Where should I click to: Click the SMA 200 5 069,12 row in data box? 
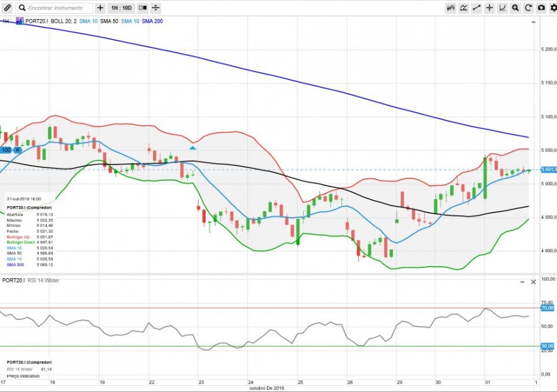coord(30,265)
